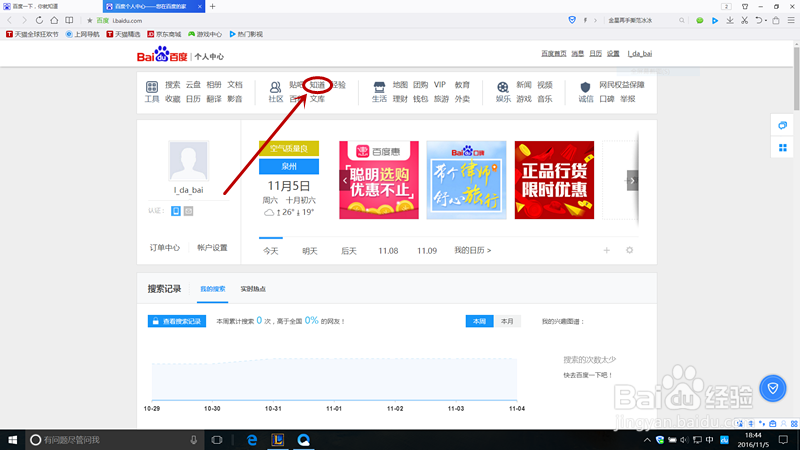This screenshot has height=450, width=800.
Task: Select the 明天 calendar tab
Action: click(x=310, y=251)
